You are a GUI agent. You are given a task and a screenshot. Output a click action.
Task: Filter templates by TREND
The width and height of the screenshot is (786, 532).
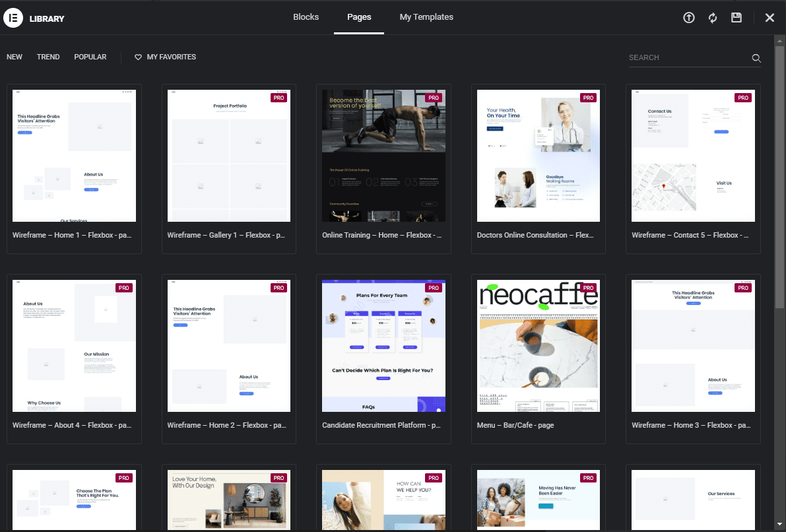point(48,57)
